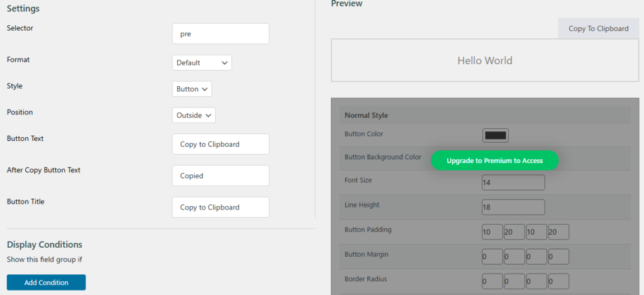Click the Add Condition button
Viewport: 644px width, 295px height.
coord(46,282)
